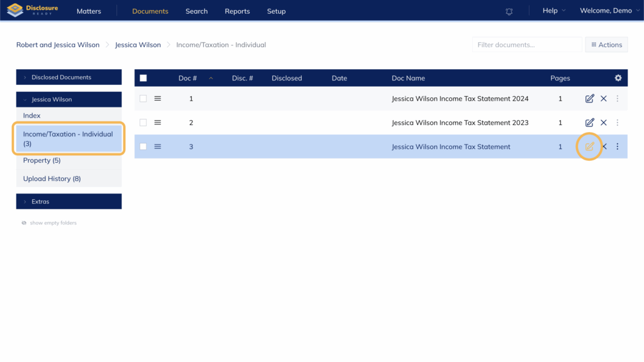Viewport: 644px width, 362px height.
Task: Check the checkbox for document 2
Action: point(143,123)
